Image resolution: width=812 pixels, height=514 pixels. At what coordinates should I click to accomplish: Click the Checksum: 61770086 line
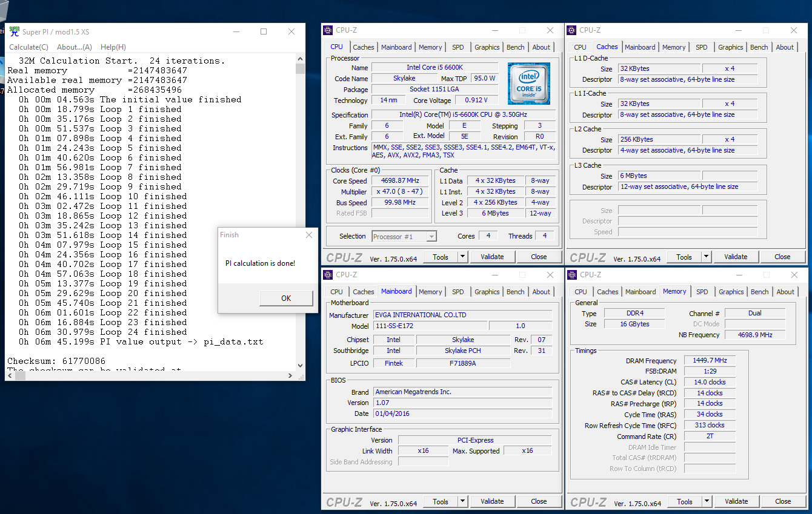[x=56, y=361]
